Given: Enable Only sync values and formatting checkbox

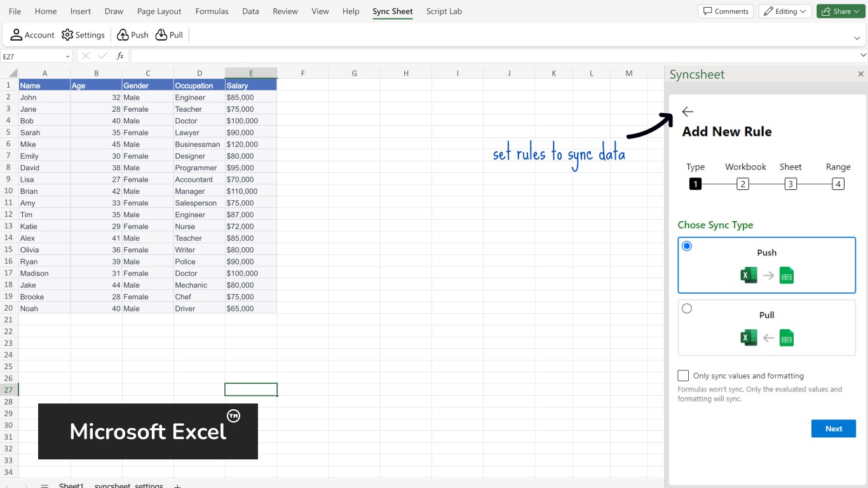Looking at the screenshot, I should point(683,376).
